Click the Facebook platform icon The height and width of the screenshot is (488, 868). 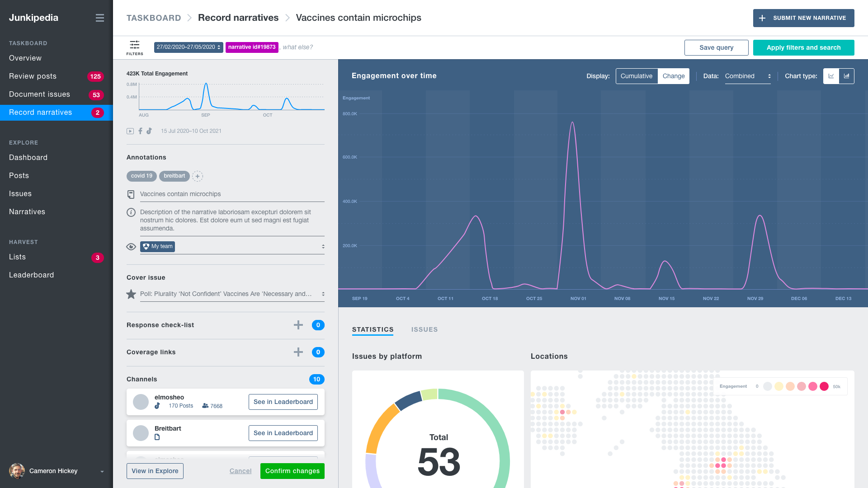(x=140, y=131)
